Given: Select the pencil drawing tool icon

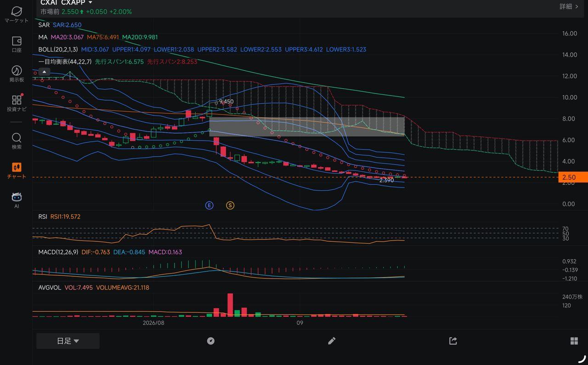Looking at the screenshot, I should pyautogui.click(x=332, y=341).
